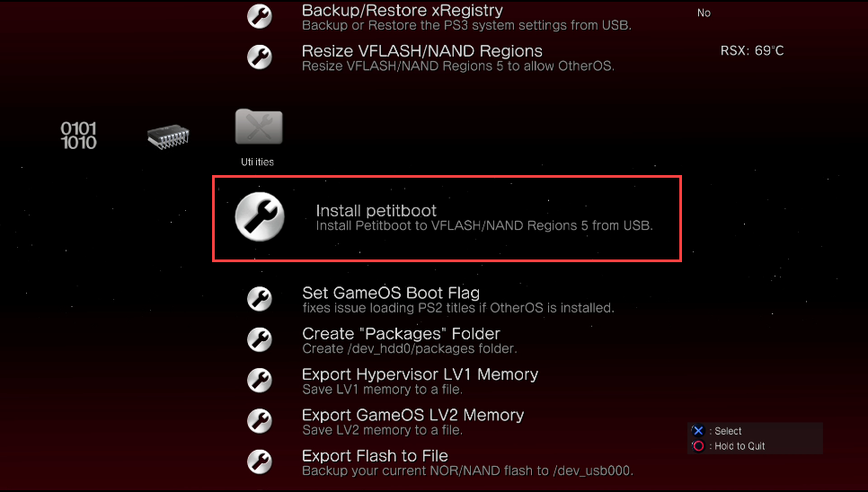Select the memory chip category icon
The image size is (868, 492).
coord(168,136)
